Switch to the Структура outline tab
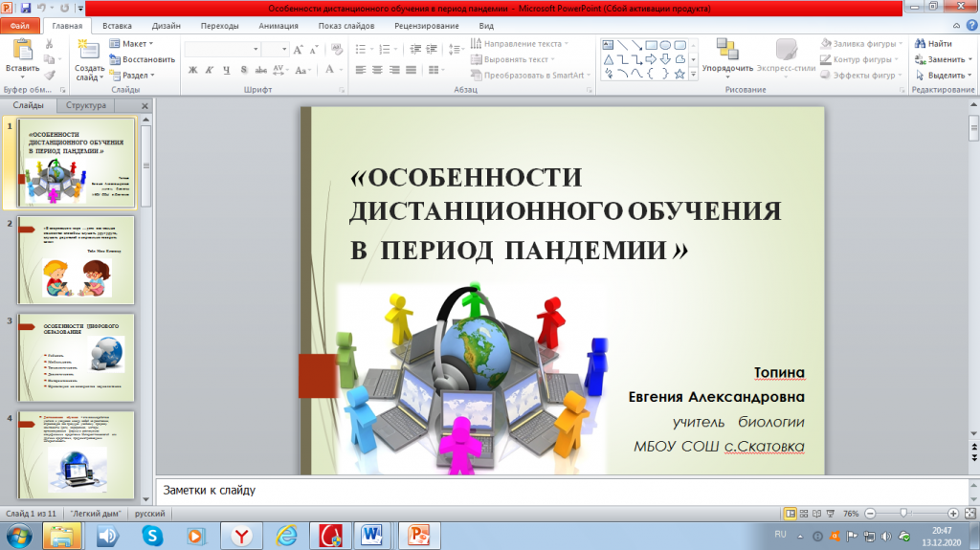This screenshot has height=550, width=980. pos(85,105)
